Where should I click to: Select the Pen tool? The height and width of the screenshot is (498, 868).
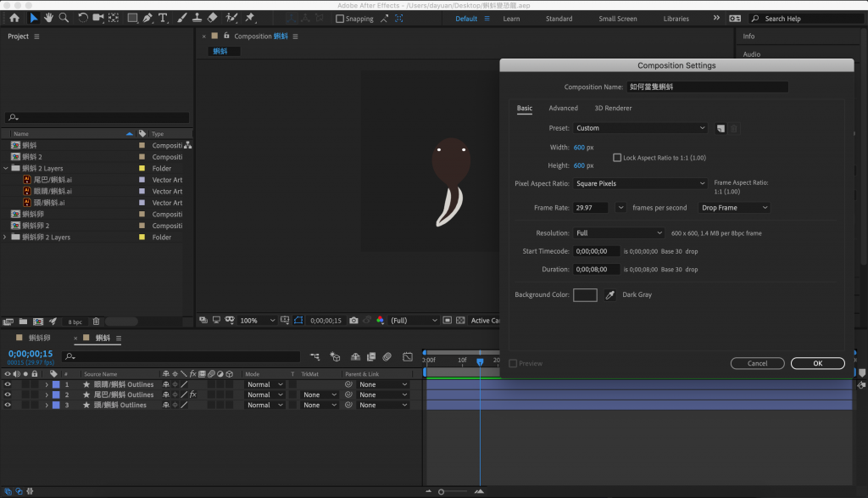147,18
